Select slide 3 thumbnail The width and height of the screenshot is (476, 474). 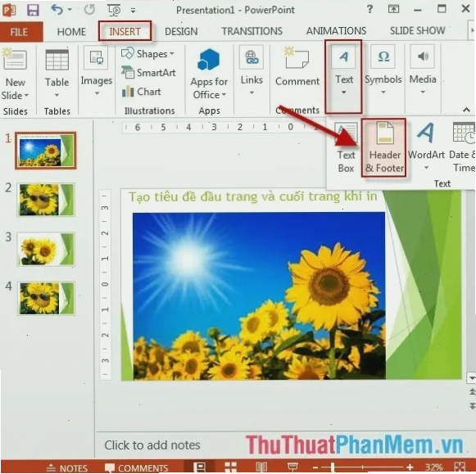[46, 249]
